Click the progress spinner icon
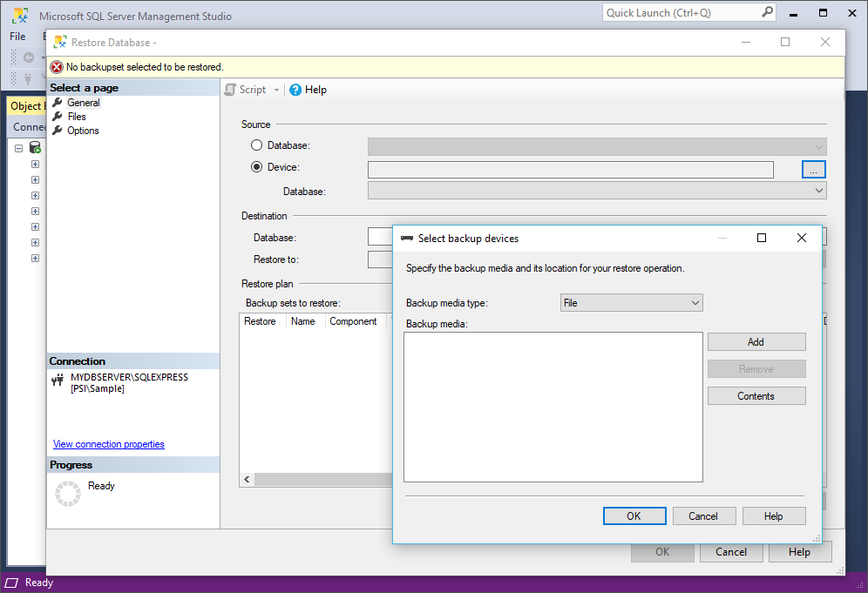The image size is (868, 593). pyautogui.click(x=67, y=494)
